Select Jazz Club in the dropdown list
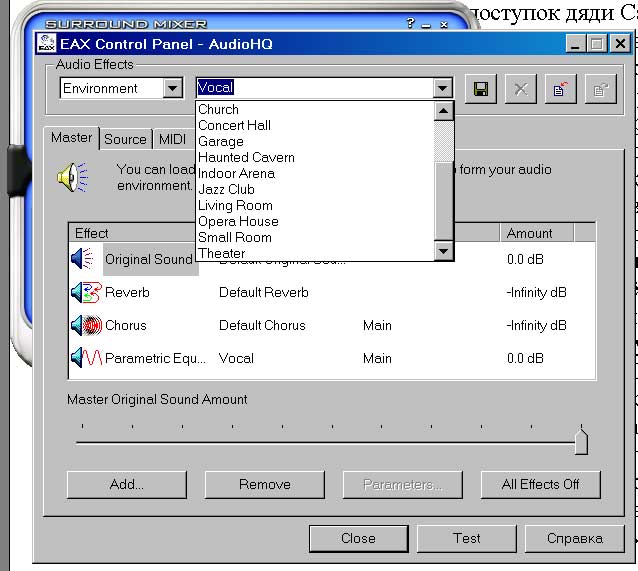This screenshot has width=638, height=571. click(x=226, y=189)
